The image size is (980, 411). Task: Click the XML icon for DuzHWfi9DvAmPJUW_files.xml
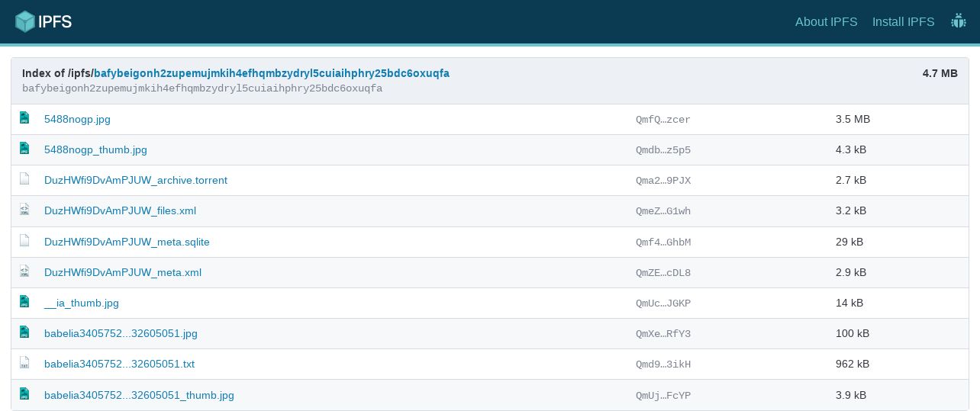coord(24,210)
